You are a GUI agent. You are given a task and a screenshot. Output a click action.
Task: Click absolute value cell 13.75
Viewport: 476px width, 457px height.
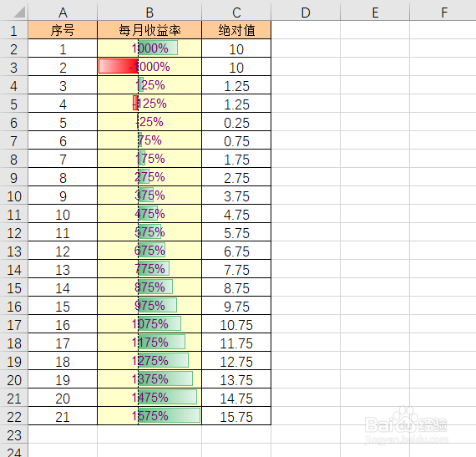pos(236,379)
